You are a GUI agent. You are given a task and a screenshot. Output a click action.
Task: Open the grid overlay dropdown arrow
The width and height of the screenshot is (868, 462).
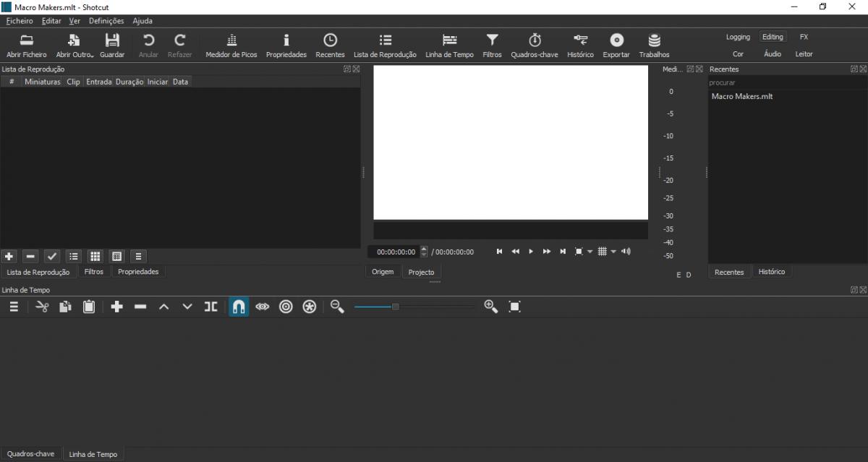613,252
